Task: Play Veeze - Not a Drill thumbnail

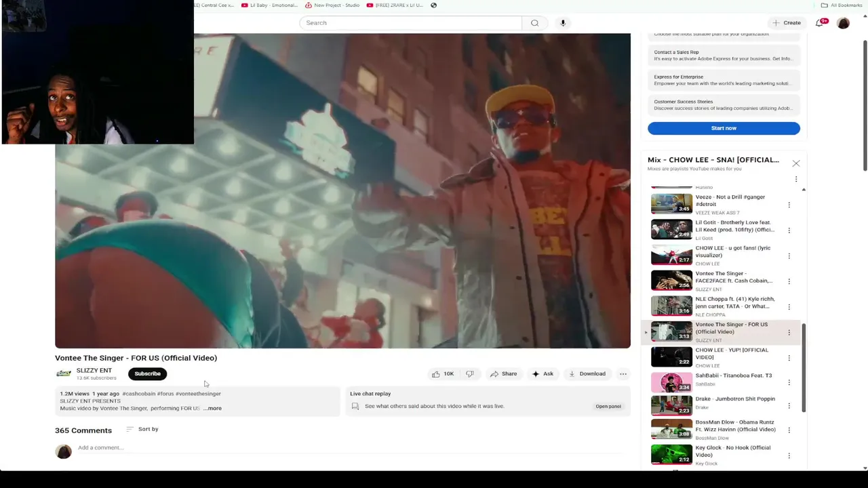Action: pyautogui.click(x=671, y=204)
